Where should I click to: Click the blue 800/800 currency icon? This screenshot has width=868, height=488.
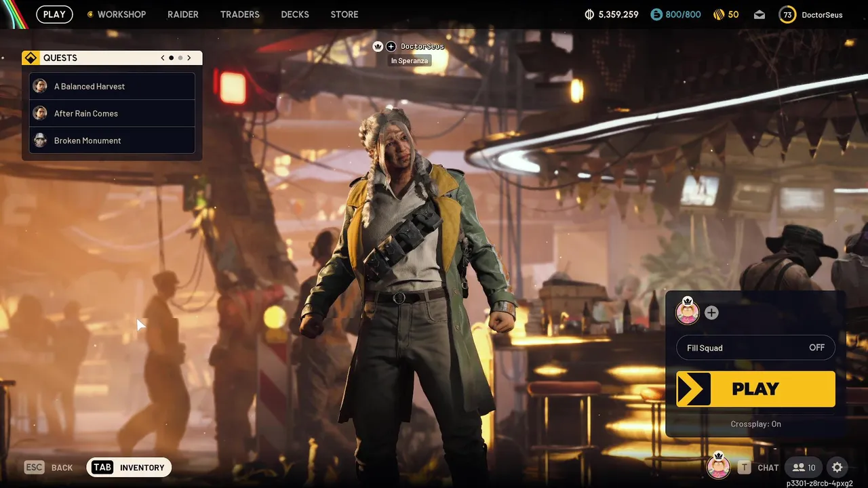[x=656, y=14]
